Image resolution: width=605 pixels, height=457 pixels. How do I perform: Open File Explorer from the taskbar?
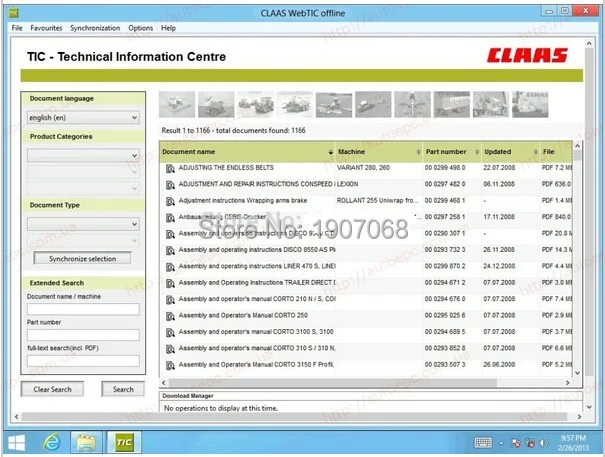click(86, 442)
